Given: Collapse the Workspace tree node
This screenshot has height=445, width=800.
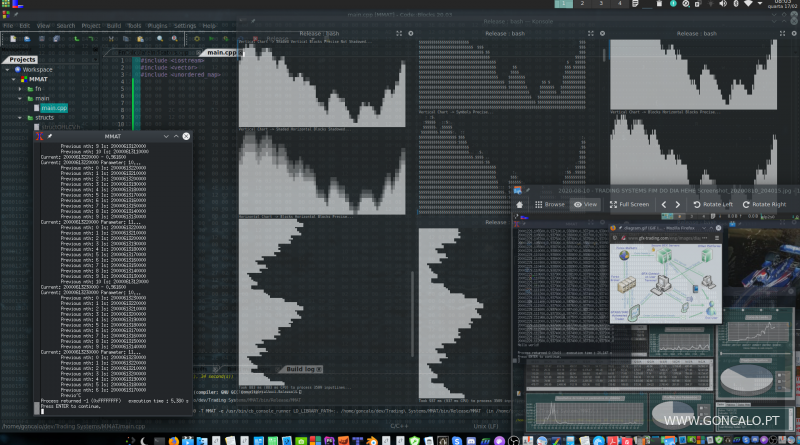Looking at the screenshot, I should tap(6, 70).
